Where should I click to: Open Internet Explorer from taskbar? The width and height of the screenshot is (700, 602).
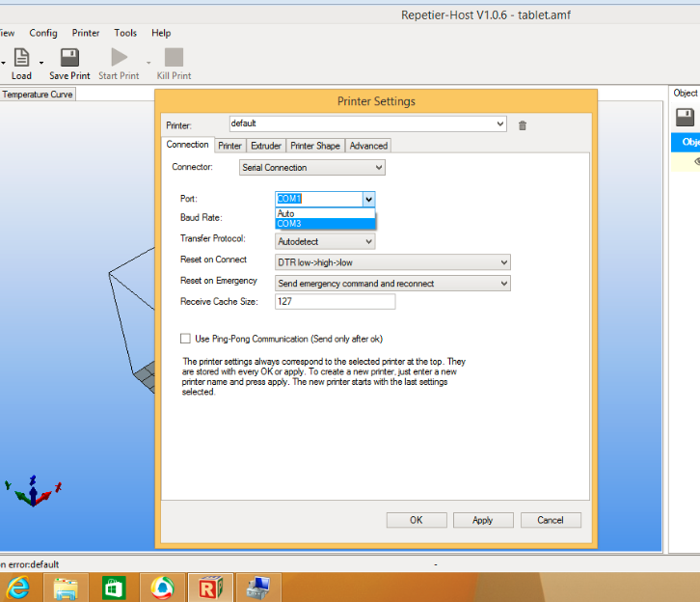click(18, 588)
